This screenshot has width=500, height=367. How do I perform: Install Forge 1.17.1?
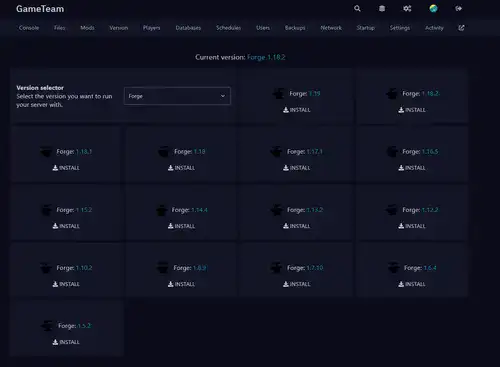click(x=297, y=168)
